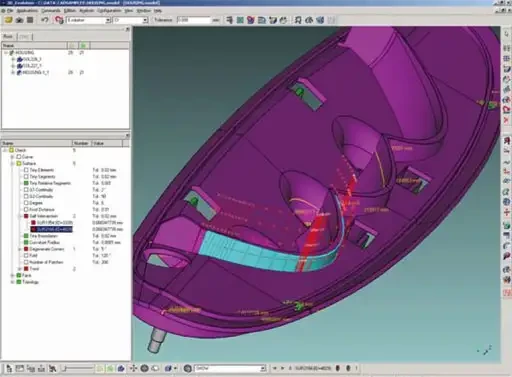Click the camera snapshot icon in the top toolbar
Viewport: 512px width, 377px height.
[x=20, y=20]
